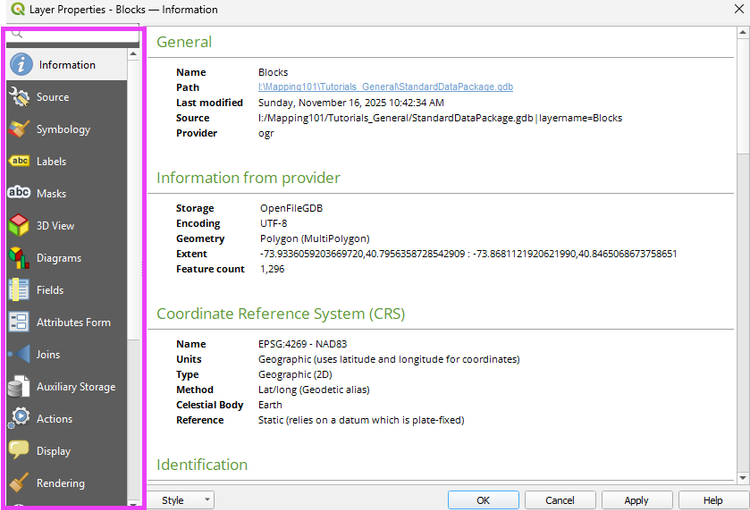Screen dimensions: 750x510
Task: Select the source path with layername=Blocks
Action: coord(440,118)
